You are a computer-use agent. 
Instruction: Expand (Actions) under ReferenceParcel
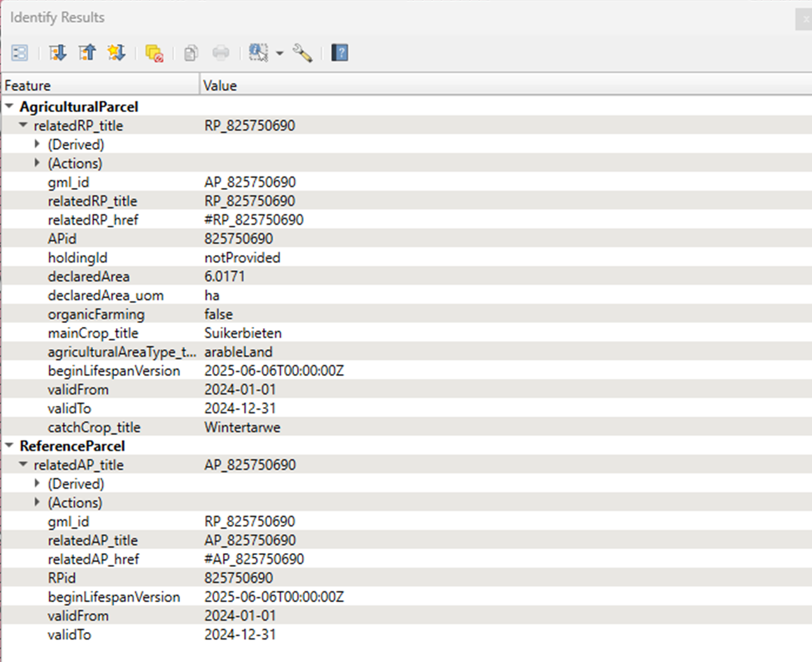click(38, 502)
